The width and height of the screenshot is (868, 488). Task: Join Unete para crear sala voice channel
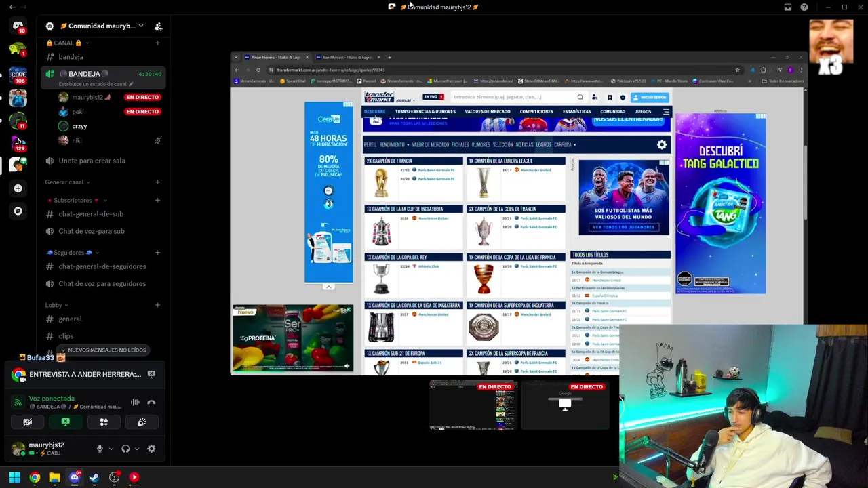[92, 161]
